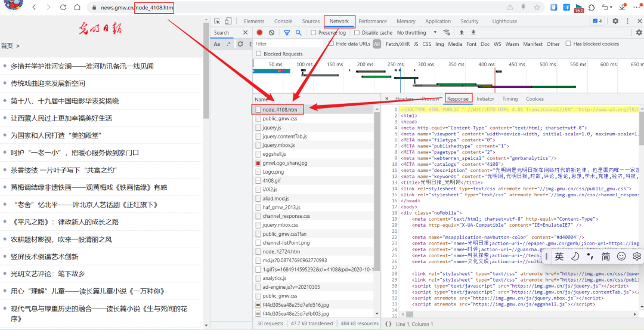
Task: Open network search with the magnifier icon
Action: (x=299, y=33)
